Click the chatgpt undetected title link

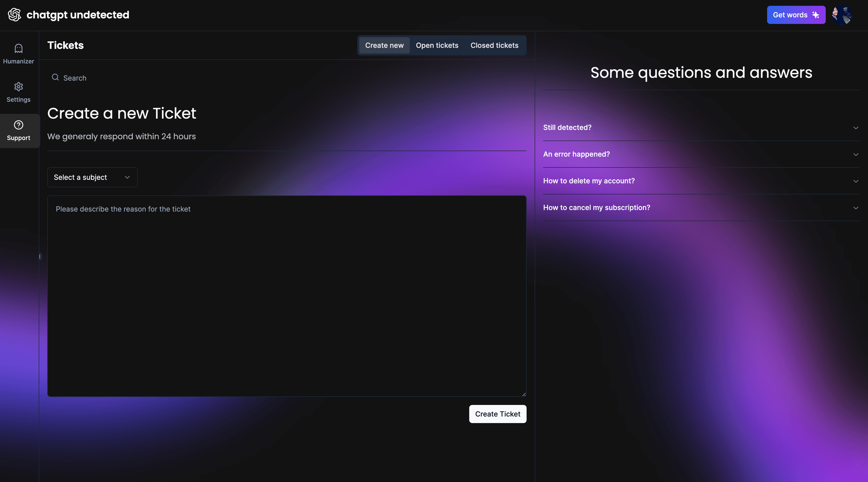click(x=78, y=15)
